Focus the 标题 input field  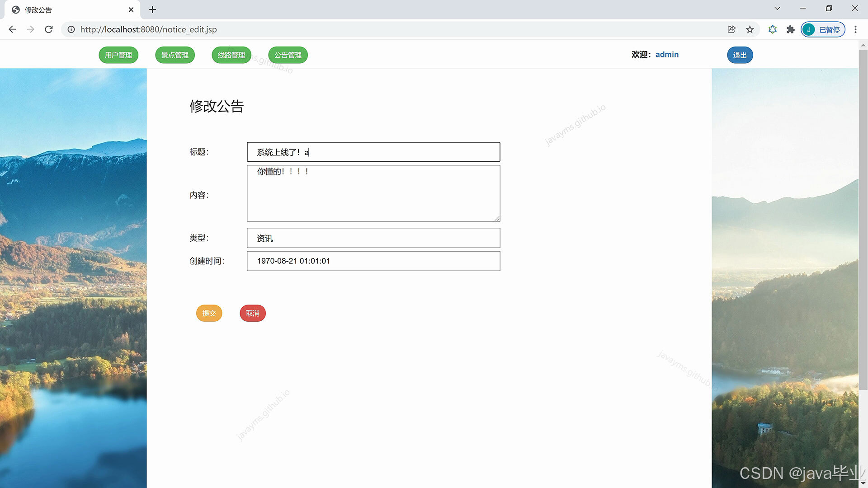tap(373, 152)
